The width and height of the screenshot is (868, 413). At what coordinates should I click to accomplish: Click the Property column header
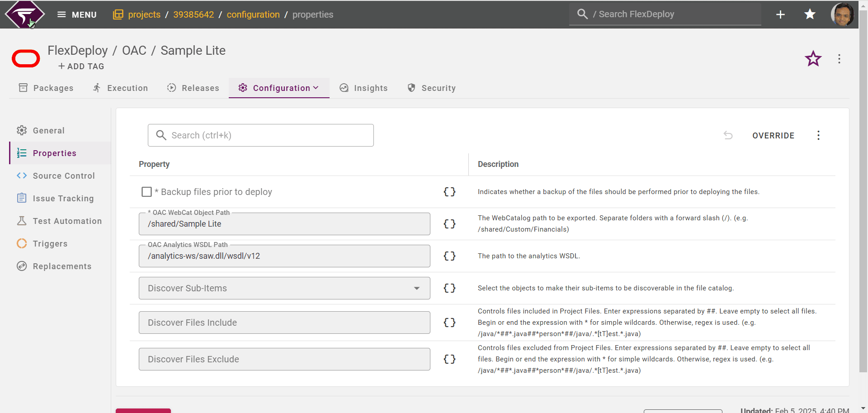click(x=154, y=164)
